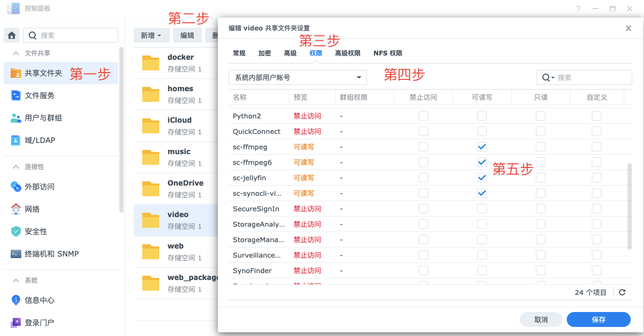Click the 取消 button
644x336 pixels.
click(x=541, y=319)
